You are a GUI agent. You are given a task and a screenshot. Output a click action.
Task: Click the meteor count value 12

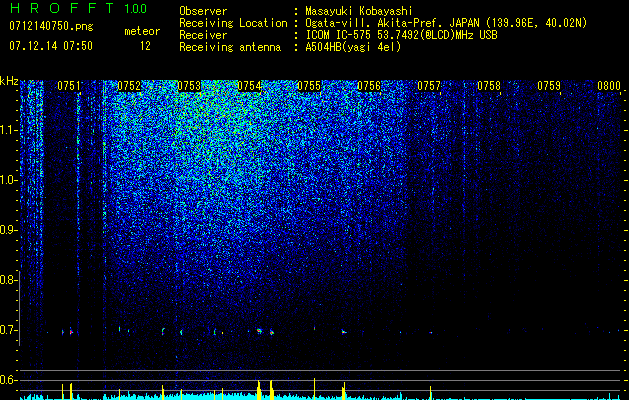coord(145,46)
